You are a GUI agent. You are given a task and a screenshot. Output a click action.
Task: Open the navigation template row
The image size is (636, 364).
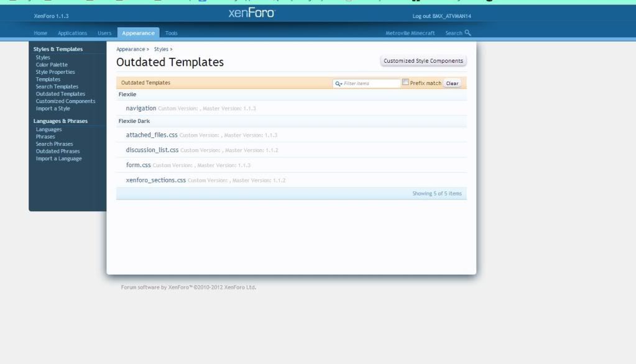coord(291,108)
